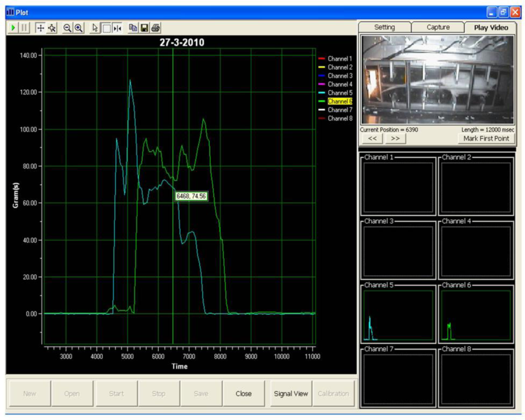
Task: Select Channel 5 in the plot legend
Action: [x=340, y=93]
